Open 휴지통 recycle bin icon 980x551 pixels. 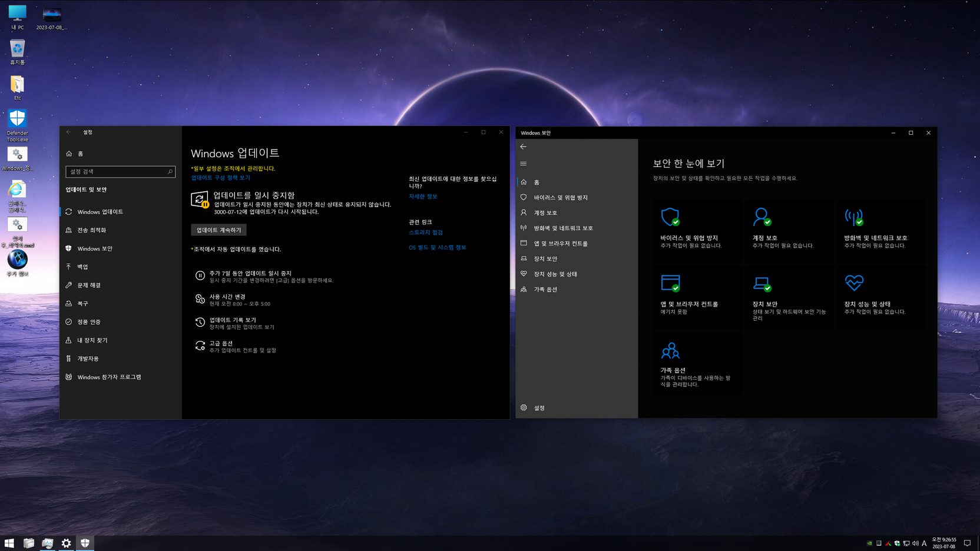click(x=17, y=52)
